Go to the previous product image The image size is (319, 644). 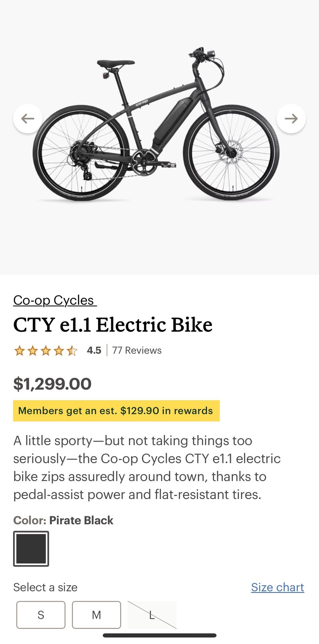pyautogui.click(x=28, y=118)
